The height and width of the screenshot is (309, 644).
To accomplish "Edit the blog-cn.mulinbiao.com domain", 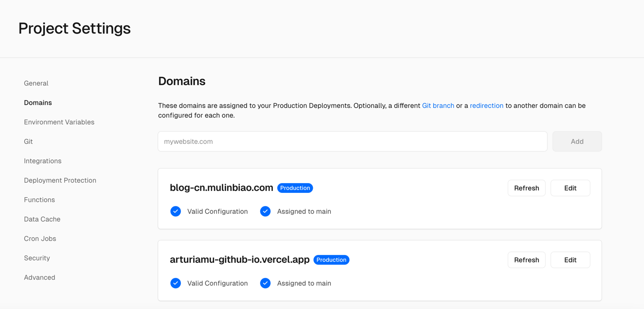I will (x=570, y=188).
